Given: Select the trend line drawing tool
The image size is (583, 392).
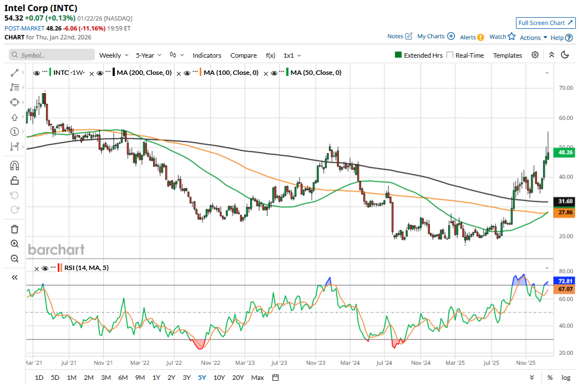Looking at the screenshot, I should (14, 73).
